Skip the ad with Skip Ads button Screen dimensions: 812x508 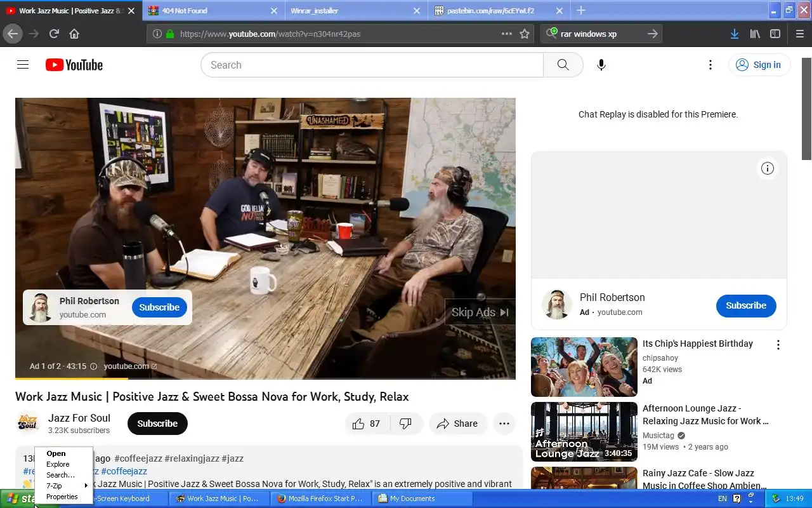[480, 312]
